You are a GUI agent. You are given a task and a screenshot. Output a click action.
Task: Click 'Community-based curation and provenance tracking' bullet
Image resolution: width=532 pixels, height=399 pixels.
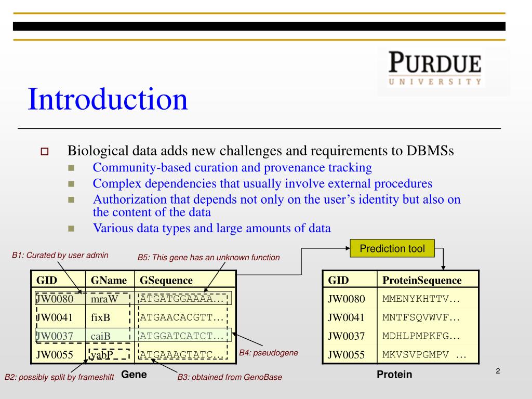tap(232, 168)
